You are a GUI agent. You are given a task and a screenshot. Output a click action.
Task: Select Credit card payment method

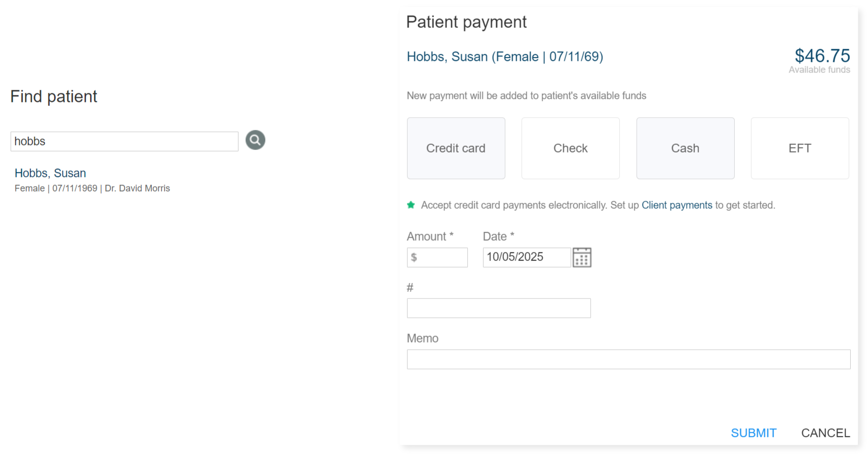pyautogui.click(x=456, y=148)
